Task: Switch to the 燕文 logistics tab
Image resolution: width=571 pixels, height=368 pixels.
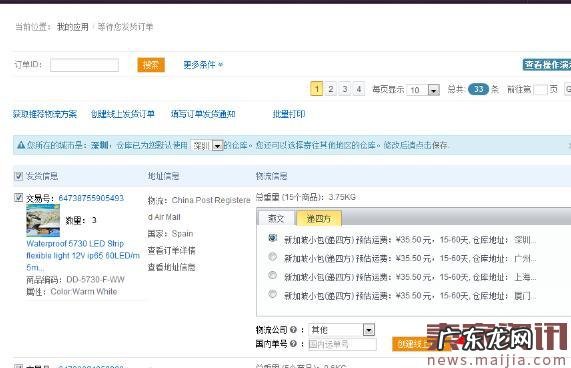Action: pyautogui.click(x=276, y=218)
